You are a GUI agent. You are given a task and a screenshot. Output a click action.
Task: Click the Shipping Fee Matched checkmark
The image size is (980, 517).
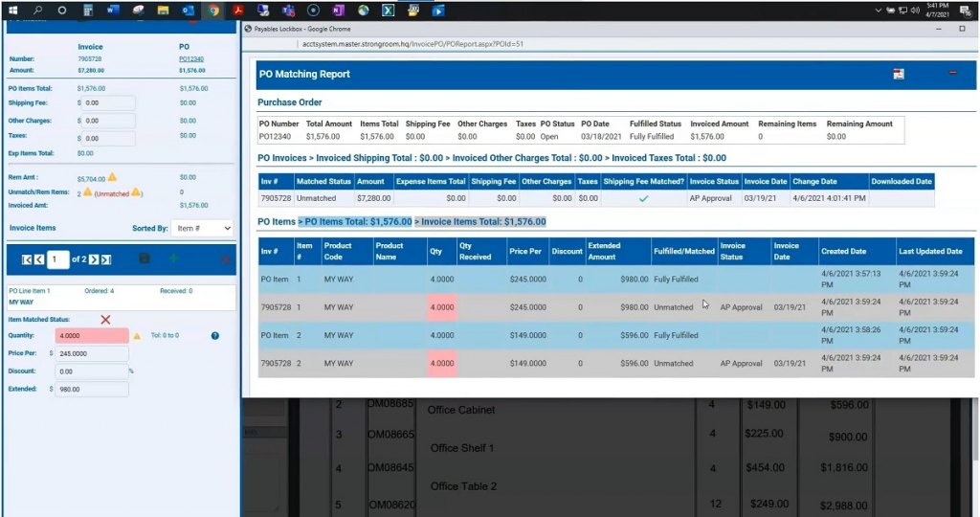click(643, 198)
